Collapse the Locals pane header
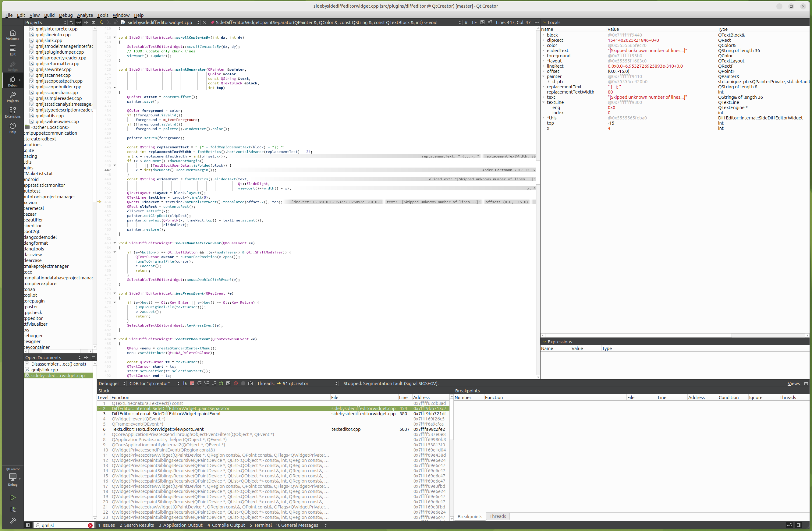 544,23
